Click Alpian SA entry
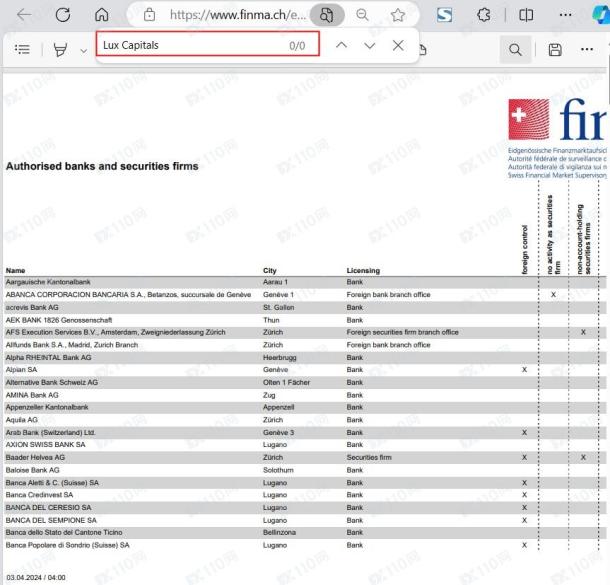Screen dimensions: 610x585 21,370
